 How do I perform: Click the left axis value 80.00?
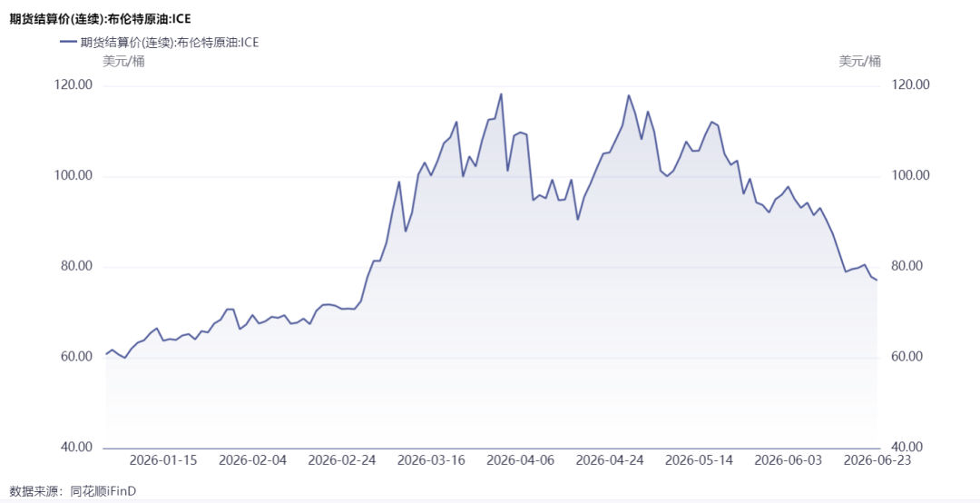[x=76, y=267]
